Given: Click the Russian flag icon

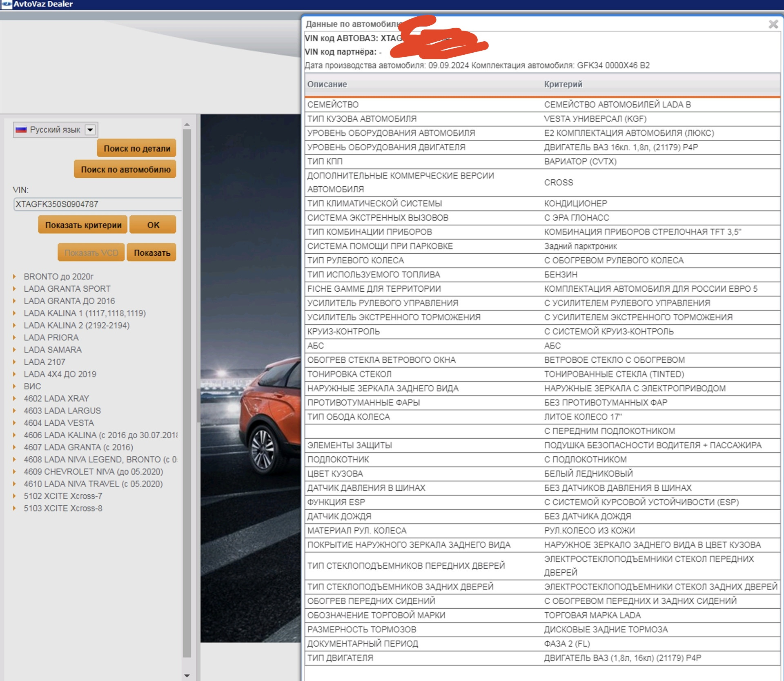Looking at the screenshot, I should (21, 130).
